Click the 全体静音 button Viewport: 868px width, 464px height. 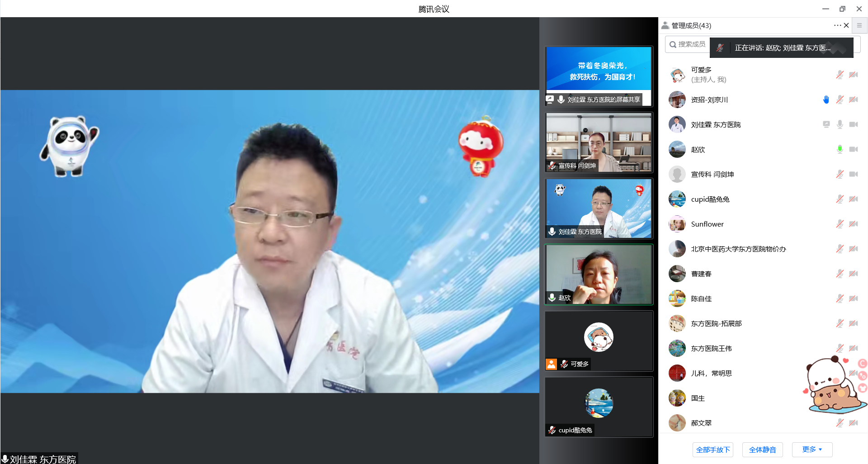tap(762, 450)
